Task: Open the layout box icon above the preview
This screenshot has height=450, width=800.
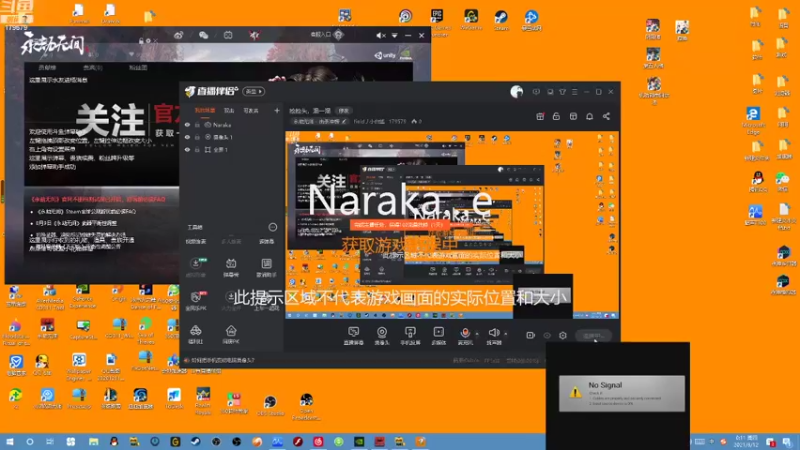Action: [573, 116]
